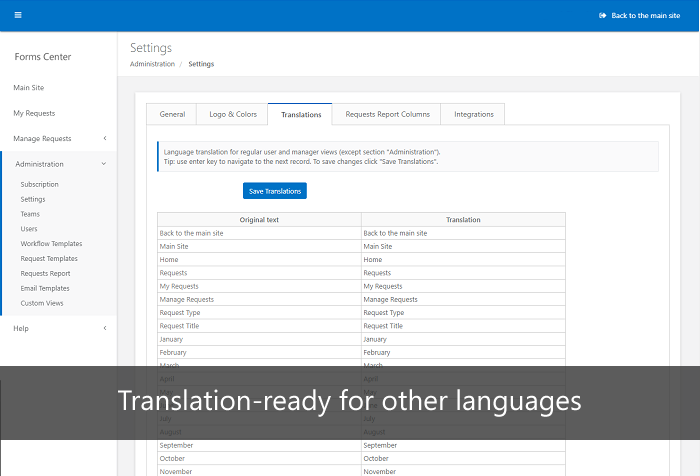Toggle the hamburger menu icon
This screenshot has height=476, width=700.
18,15
